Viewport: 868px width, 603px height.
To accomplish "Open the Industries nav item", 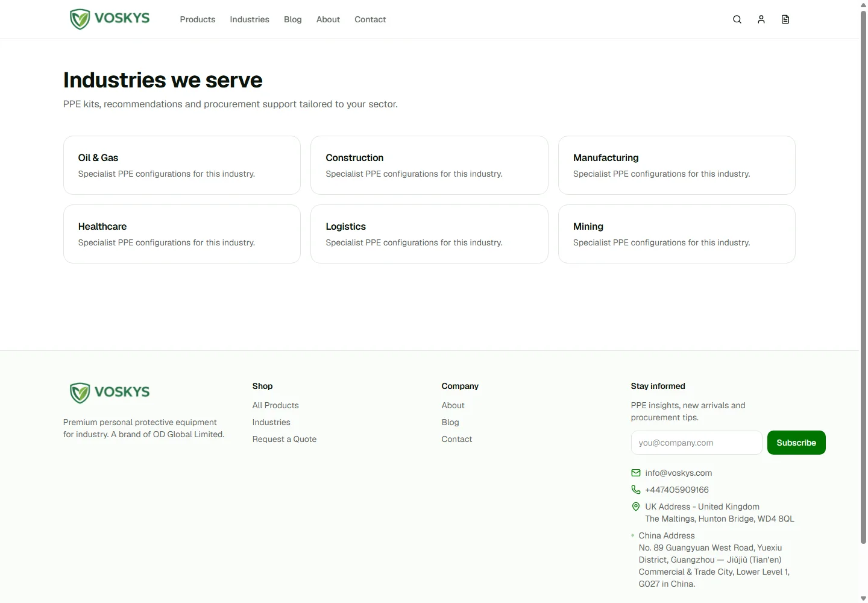I will point(250,19).
